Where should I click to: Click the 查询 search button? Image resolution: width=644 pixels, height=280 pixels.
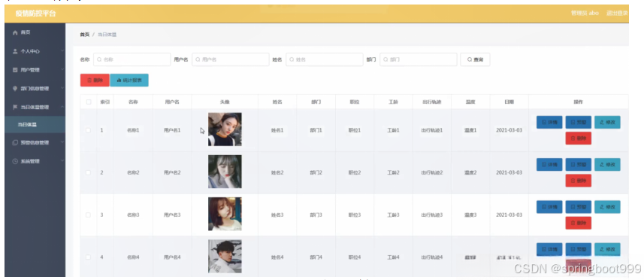[x=475, y=59]
